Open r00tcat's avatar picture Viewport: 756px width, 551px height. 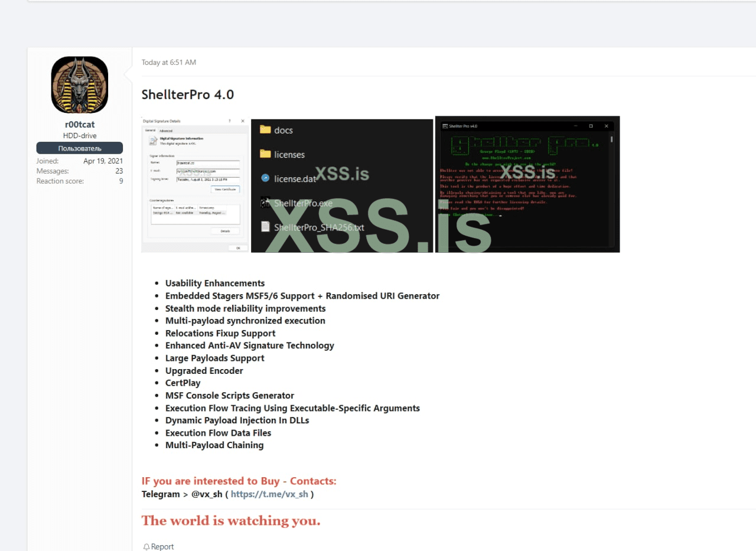79,85
